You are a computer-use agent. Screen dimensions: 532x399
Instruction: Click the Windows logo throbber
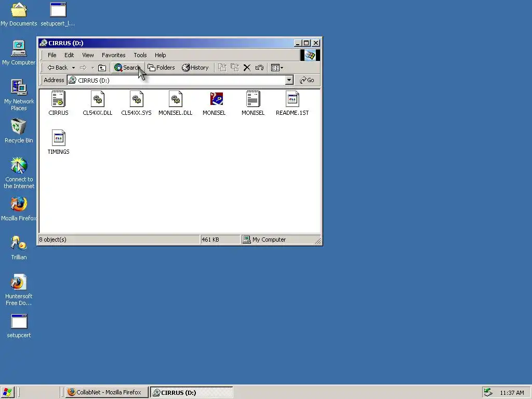(310, 55)
